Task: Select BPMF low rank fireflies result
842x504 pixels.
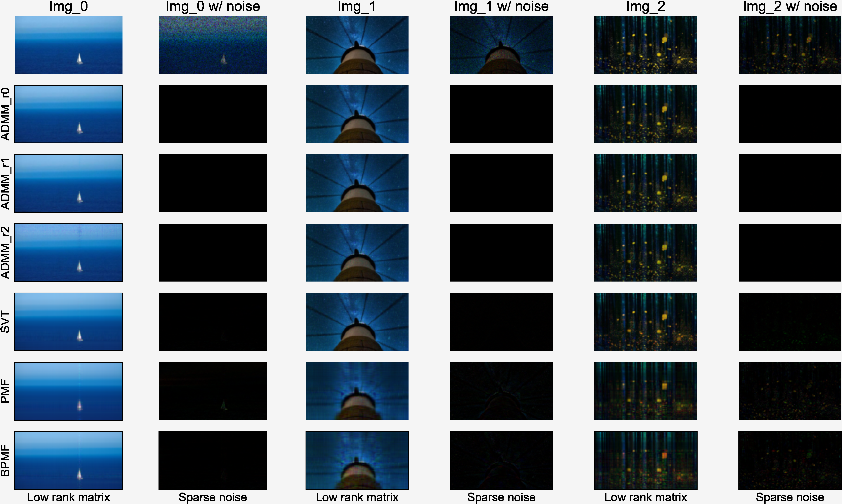Action: (645, 460)
